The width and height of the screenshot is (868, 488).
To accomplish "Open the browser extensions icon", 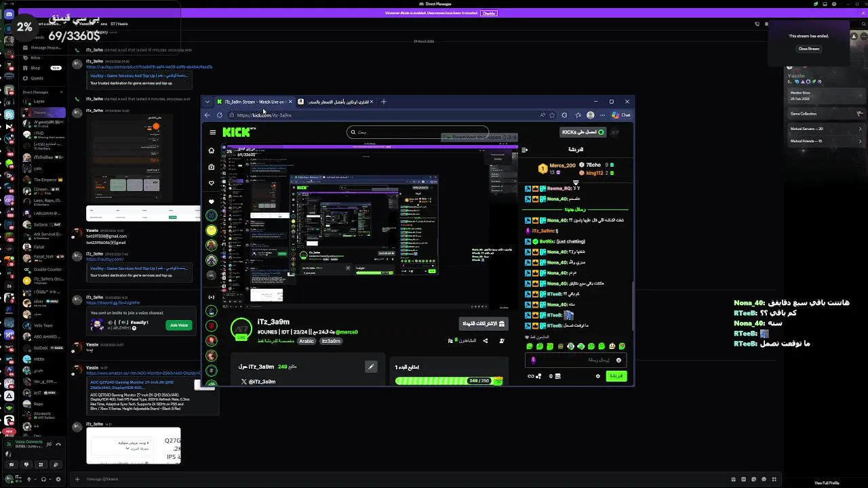I will point(565,115).
